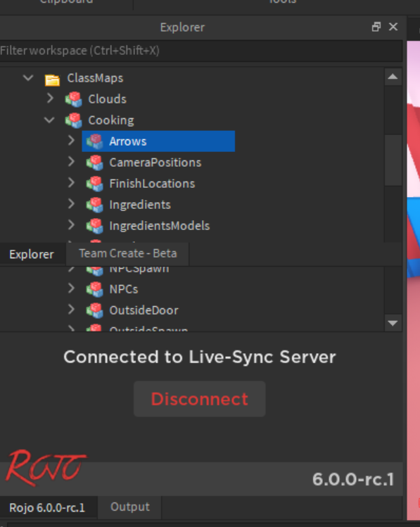Click the CameraPositions model icon
420x527 pixels.
(x=94, y=163)
